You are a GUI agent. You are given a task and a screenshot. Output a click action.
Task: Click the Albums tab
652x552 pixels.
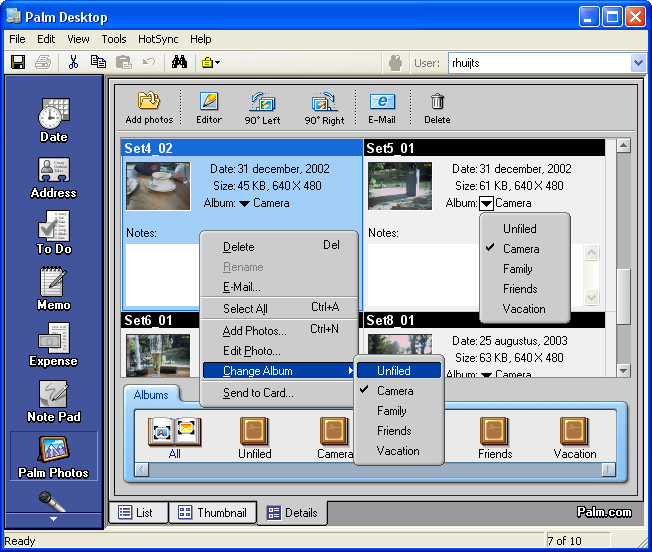pyautogui.click(x=151, y=395)
